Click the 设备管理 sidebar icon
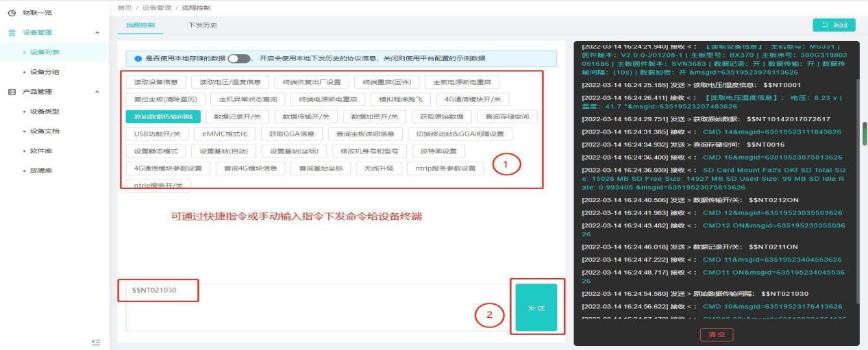 10,32
